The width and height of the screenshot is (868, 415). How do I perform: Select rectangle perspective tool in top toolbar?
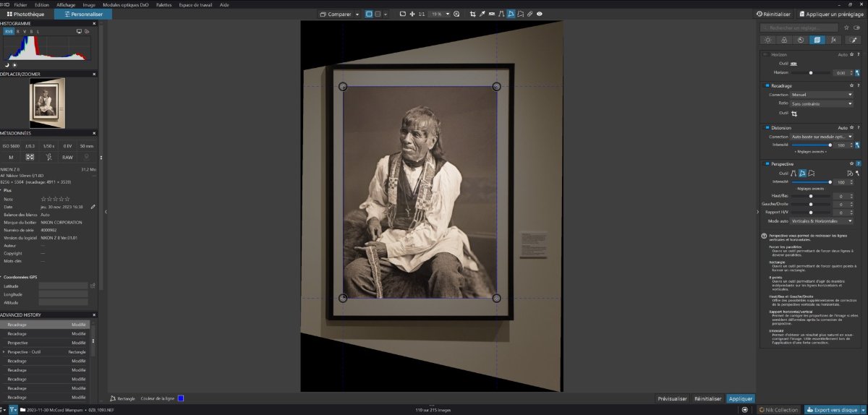pyautogui.click(x=511, y=14)
